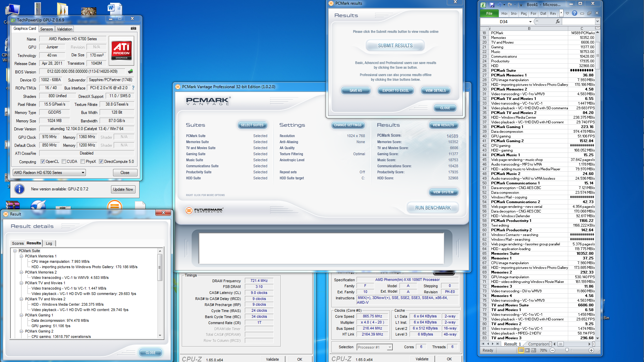This screenshot has height=362, width=644.
Task: Open the Computer desktop icon
Action: (12, 9)
